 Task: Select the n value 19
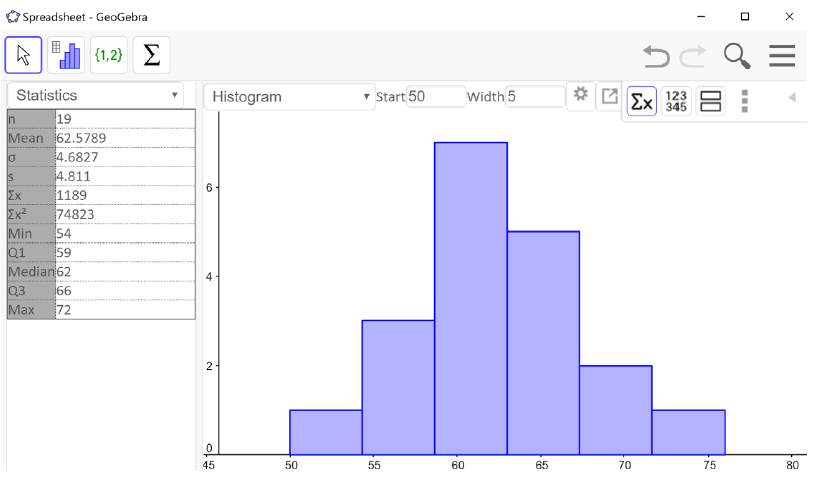(x=64, y=119)
